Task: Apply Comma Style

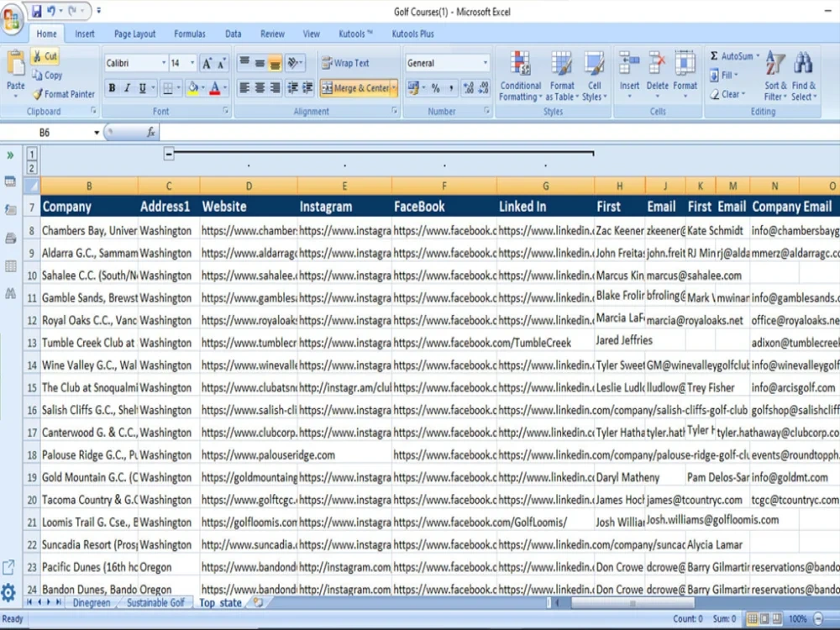Action: click(x=451, y=88)
